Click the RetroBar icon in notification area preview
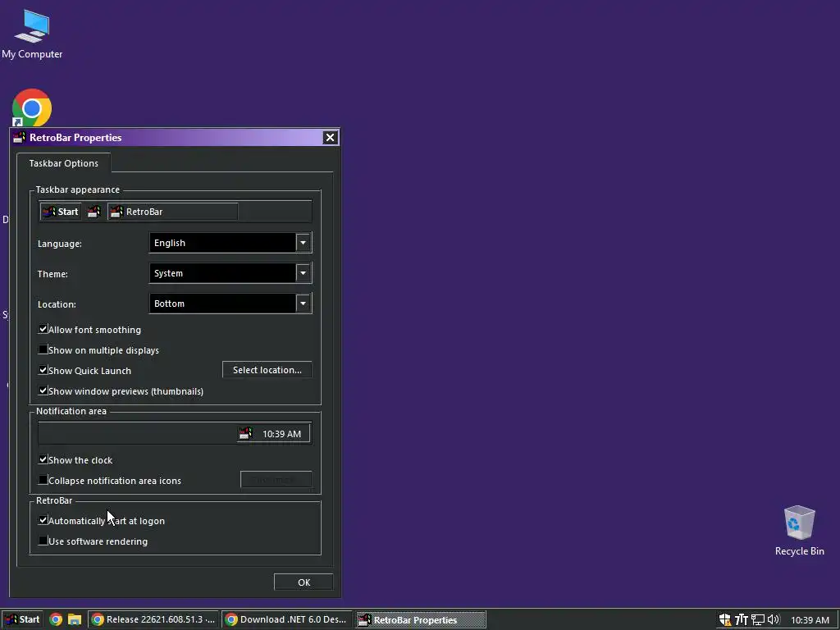This screenshot has width=840, height=630. coord(245,433)
